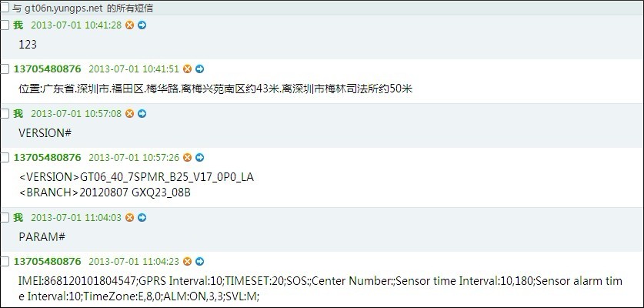Forward the 11:04:23 IMEI parameters reply
The height and width of the screenshot is (308, 644).
point(199,262)
